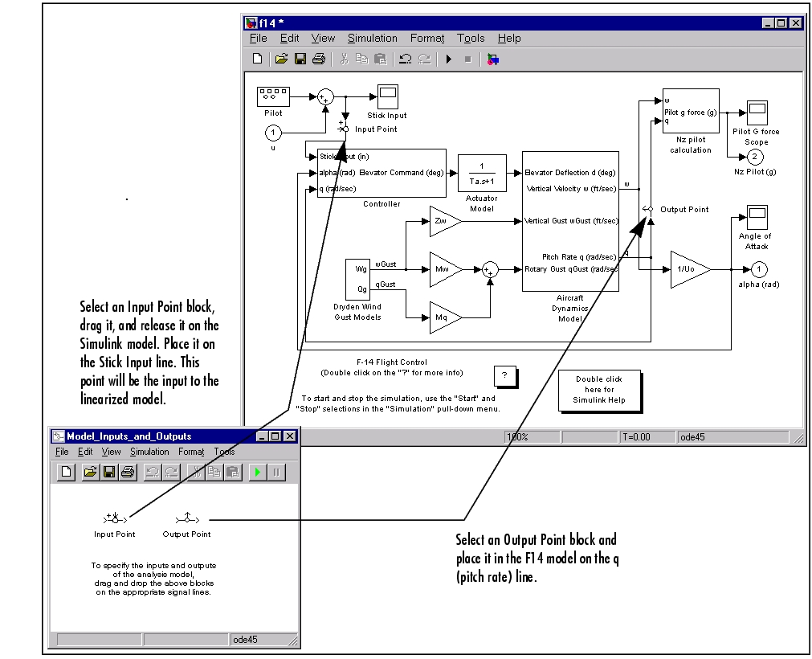812x659 pixels.
Task: Click Save disk icon in f14 toolbar
Action: [300, 59]
